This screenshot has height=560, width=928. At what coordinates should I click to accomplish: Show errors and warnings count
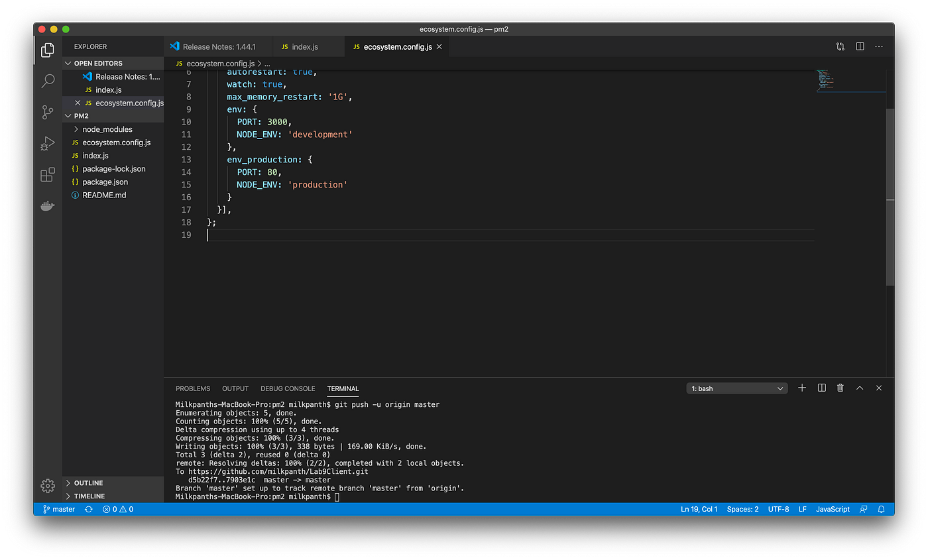click(x=118, y=509)
